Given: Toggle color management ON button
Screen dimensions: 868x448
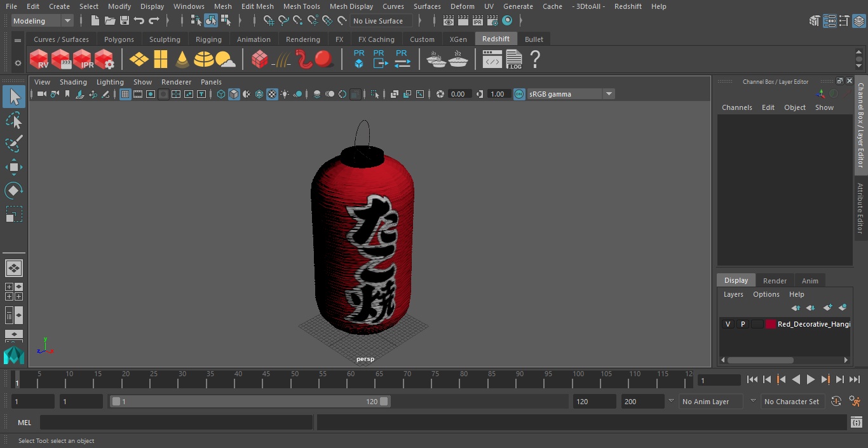Looking at the screenshot, I should click(x=519, y=94).
